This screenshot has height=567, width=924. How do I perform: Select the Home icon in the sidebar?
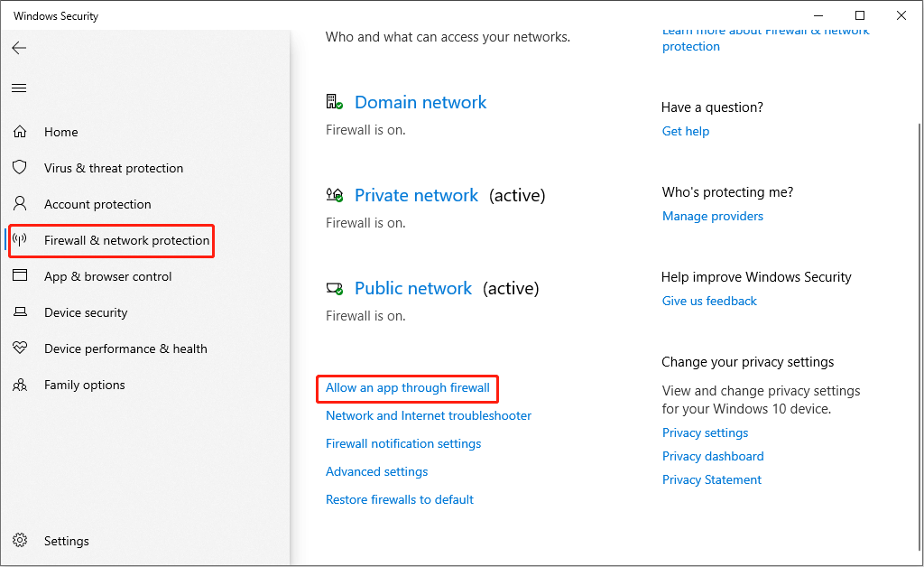(x=20, y=132)
